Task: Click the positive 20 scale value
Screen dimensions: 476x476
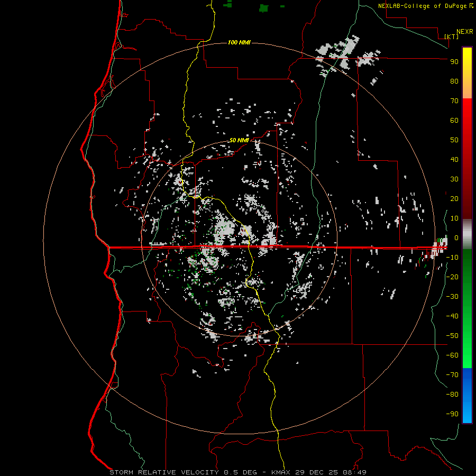Action: (454, 198)
